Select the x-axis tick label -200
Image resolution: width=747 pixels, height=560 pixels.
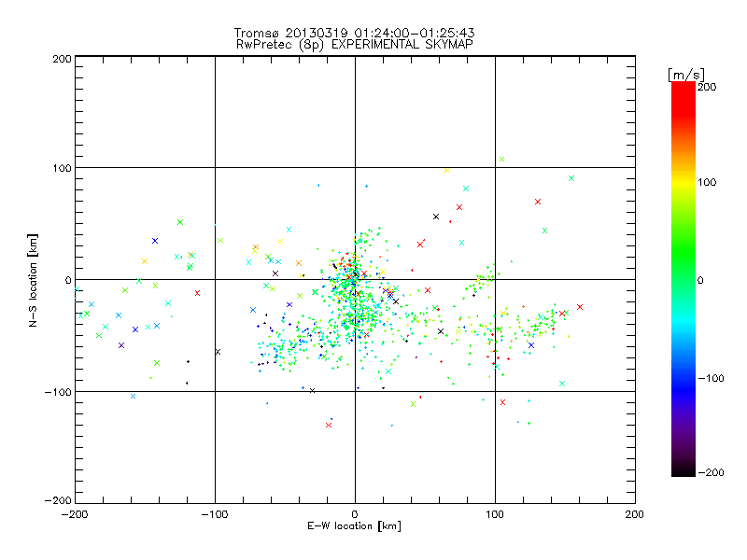pos(75,514)
